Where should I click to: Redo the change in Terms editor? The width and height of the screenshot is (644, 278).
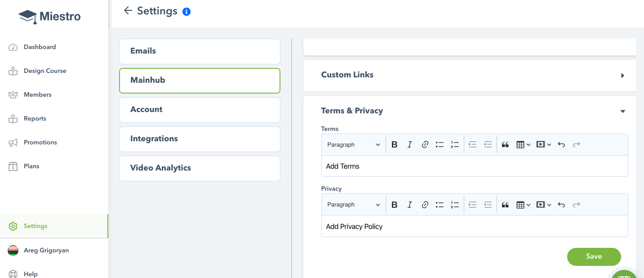(x=577, y=145)
